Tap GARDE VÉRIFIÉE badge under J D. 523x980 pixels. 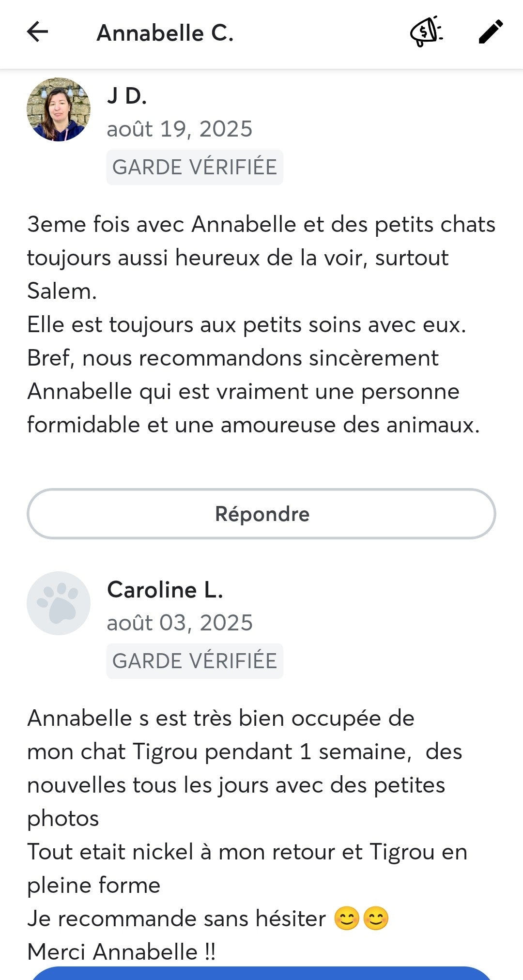(195, 168)
